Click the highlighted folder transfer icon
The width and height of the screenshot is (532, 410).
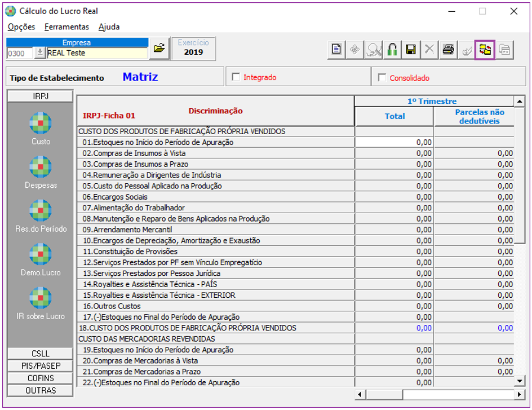coord(485,50)
